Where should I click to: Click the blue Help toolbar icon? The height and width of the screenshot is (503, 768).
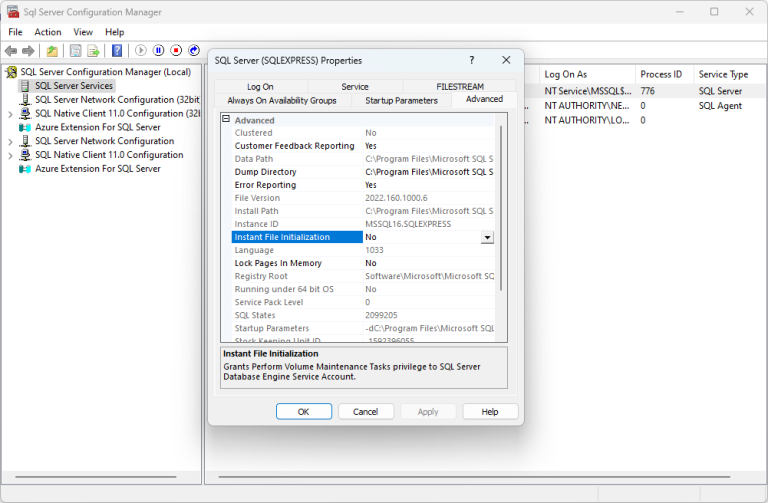pyautogui.click(x=117, y=50)
